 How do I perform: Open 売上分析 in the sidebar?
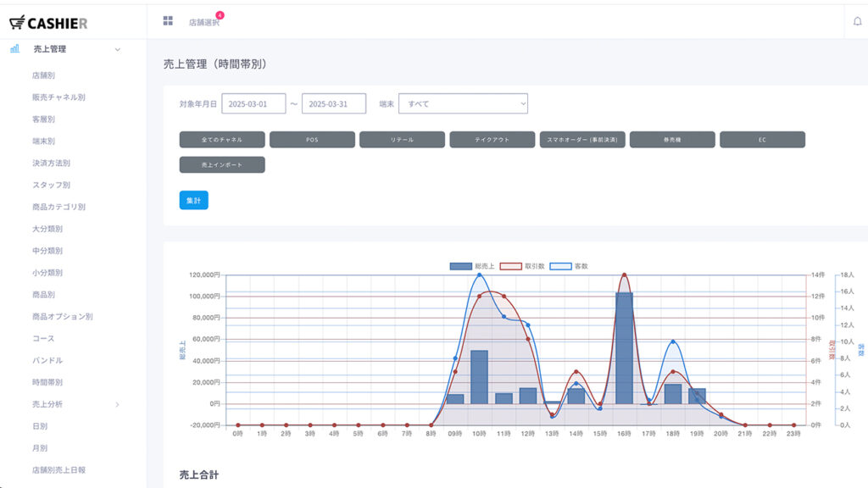pos(47,404)
